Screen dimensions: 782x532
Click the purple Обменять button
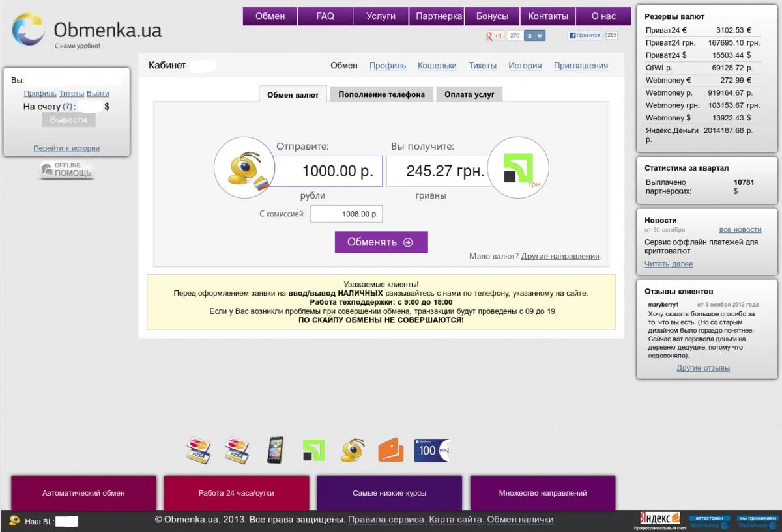381,242
